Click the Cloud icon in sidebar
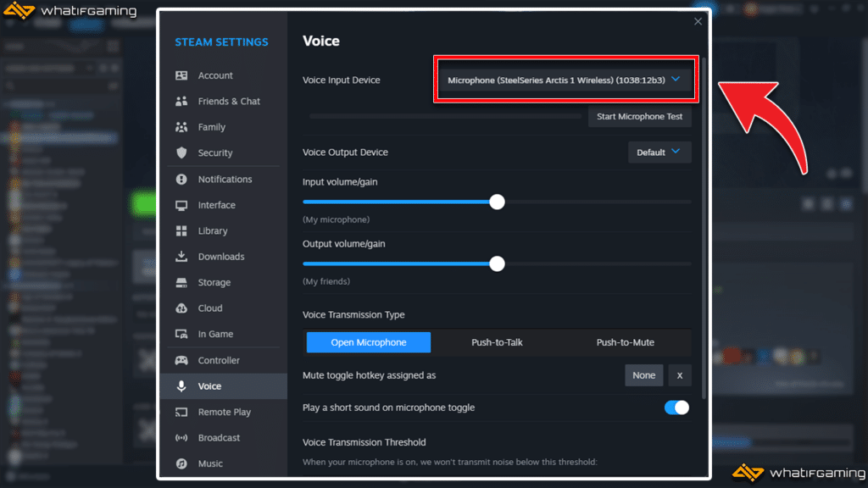 [x=181, y=308]
